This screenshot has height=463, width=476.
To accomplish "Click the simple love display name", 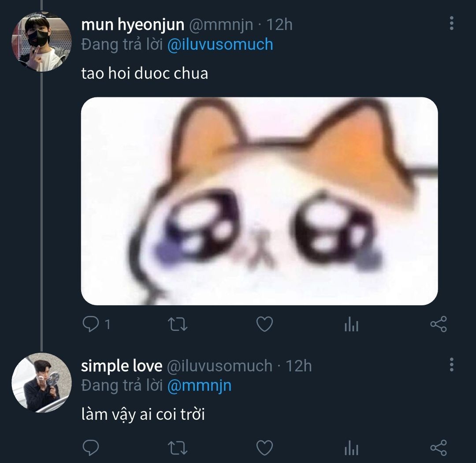I will tap(122, 366).
